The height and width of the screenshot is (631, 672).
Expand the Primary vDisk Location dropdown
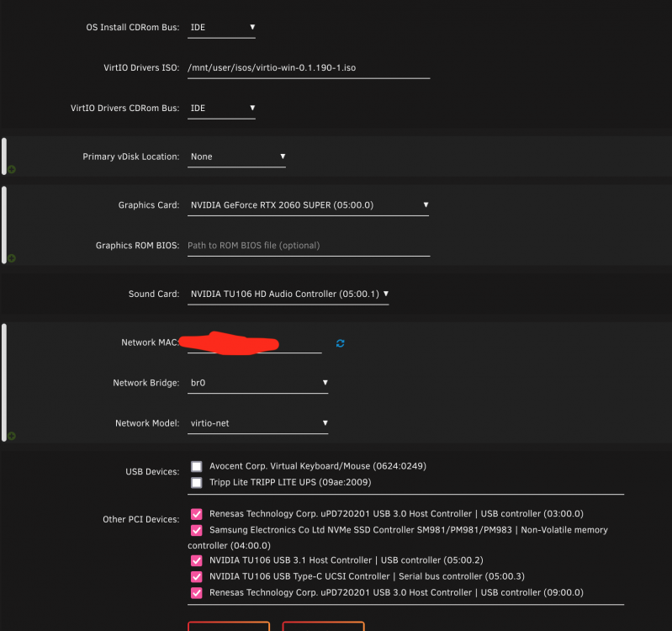(236, 156)
